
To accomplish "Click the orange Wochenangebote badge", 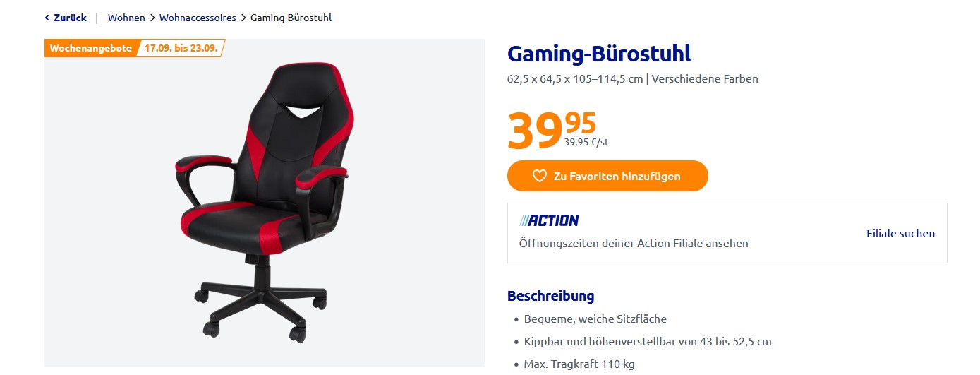I will click(x=91, y=48).
